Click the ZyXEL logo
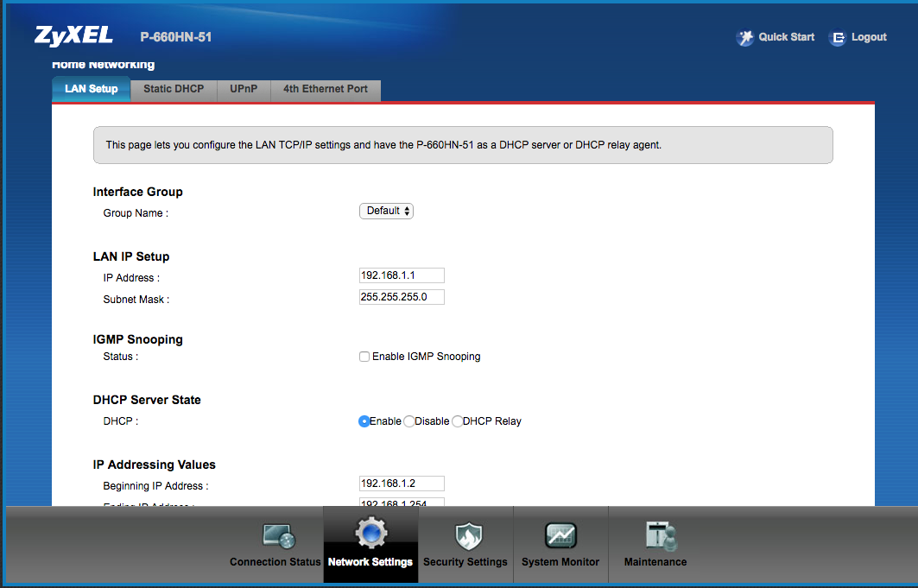 coord(73,36)
